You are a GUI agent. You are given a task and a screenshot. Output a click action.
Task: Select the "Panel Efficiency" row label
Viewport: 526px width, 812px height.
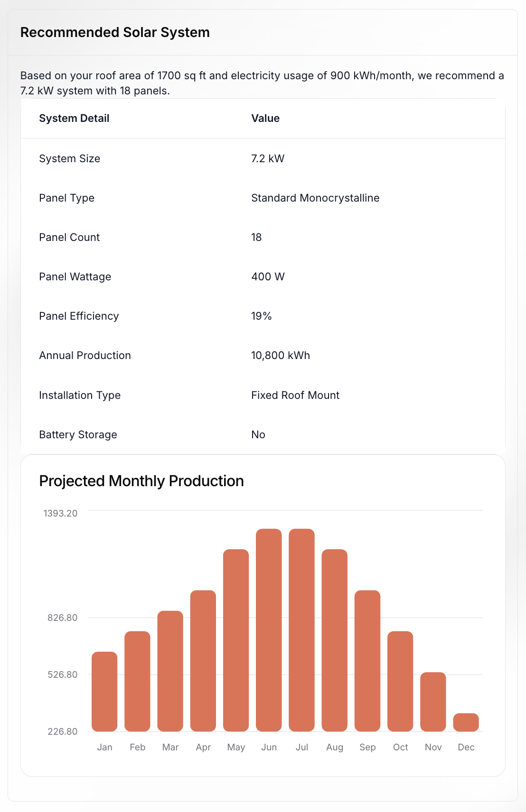coord(79,316)
